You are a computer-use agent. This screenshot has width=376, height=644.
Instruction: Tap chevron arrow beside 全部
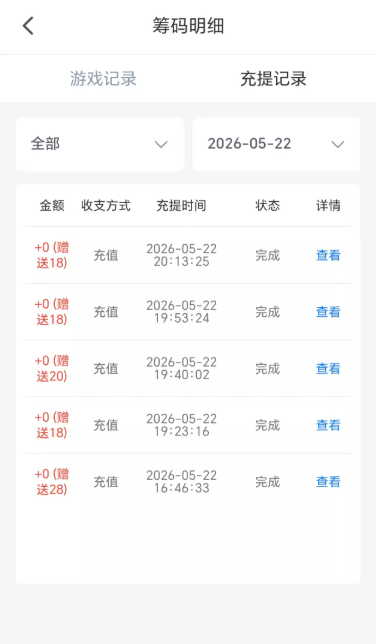point(161,145)
